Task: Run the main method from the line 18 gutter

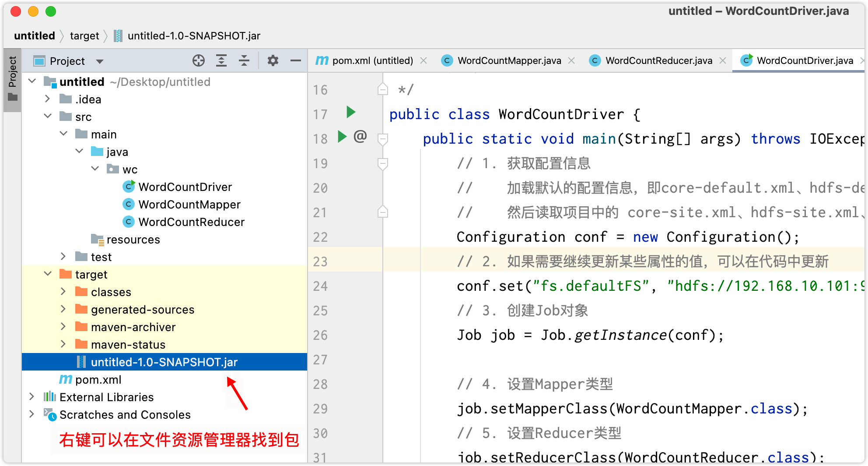Action: tap(342, 137)
